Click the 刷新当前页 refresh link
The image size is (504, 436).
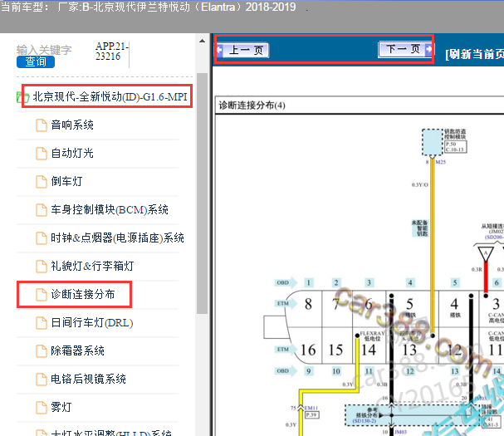point(474,54)
